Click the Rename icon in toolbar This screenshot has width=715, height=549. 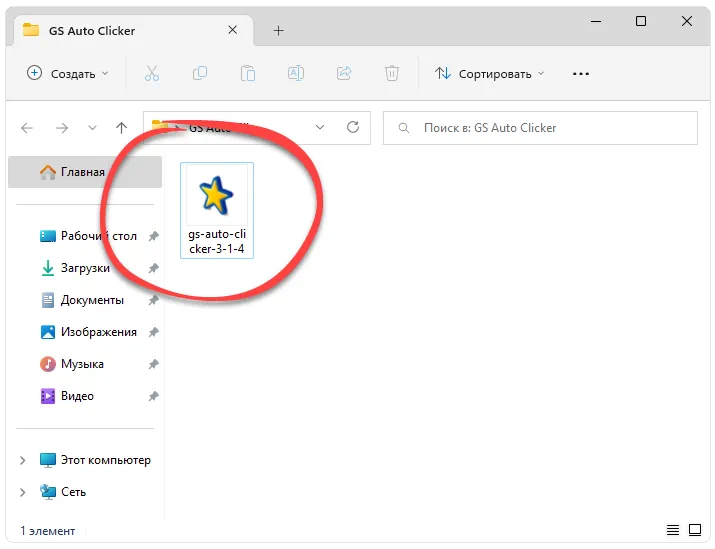click(296, 73)
